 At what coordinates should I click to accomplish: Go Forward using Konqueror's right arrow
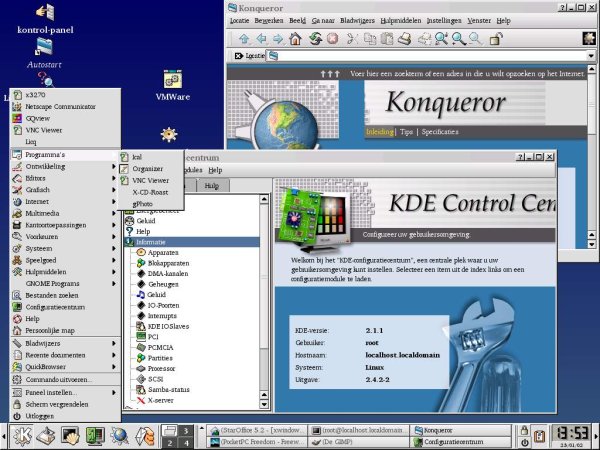click(x=278, y=39)
